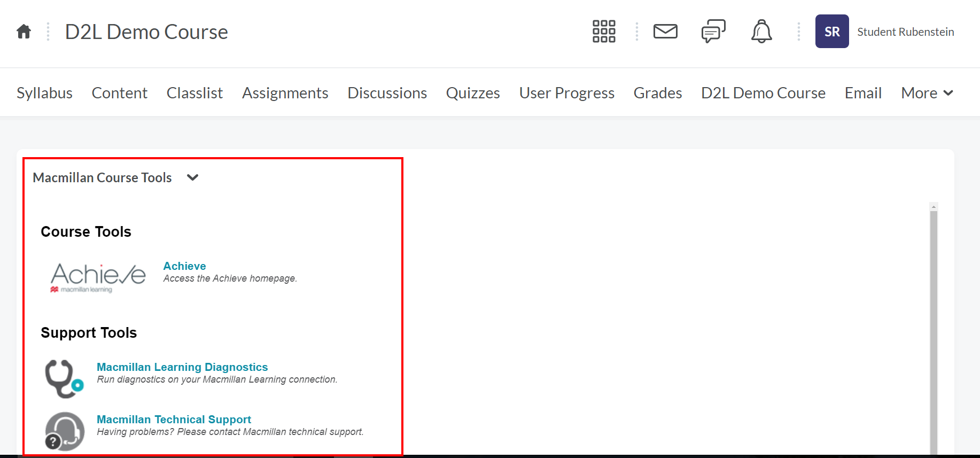The height and width of the screenshot is (458, 980).
Task: Go to the home page icon
Action: tap(24, 32)
